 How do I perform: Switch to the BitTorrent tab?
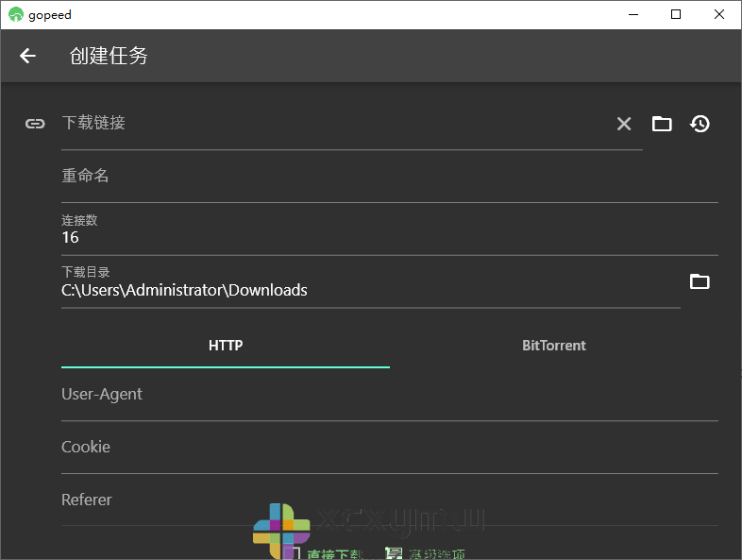pyautogui.click(x=554, y=346)
